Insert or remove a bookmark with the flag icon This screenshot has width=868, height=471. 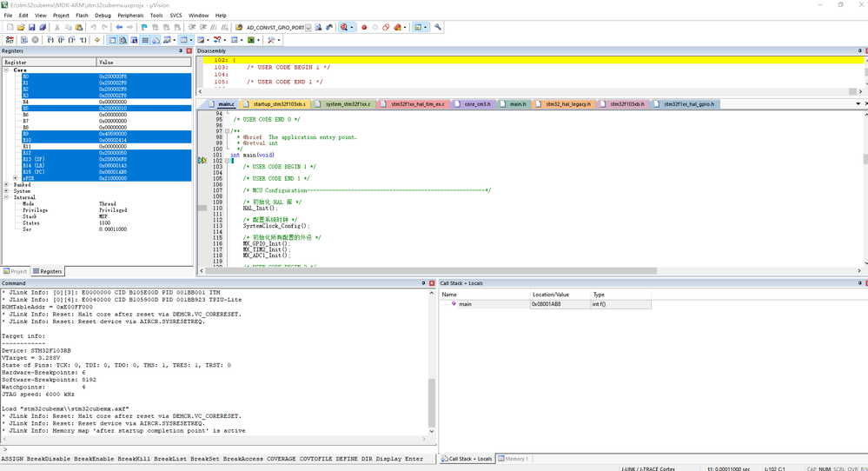(x=144, y=27)
